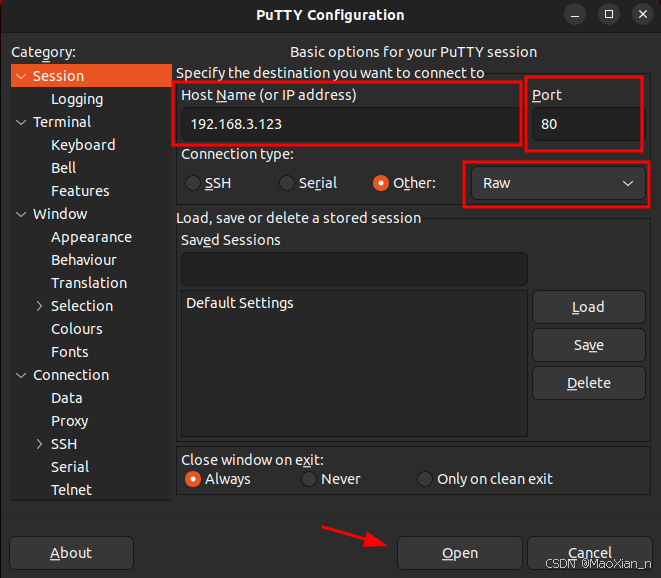The height and width of the screenshot is (578, 661).
Task: Collapse the Terminal category chevron
Action: pos(21,122)
